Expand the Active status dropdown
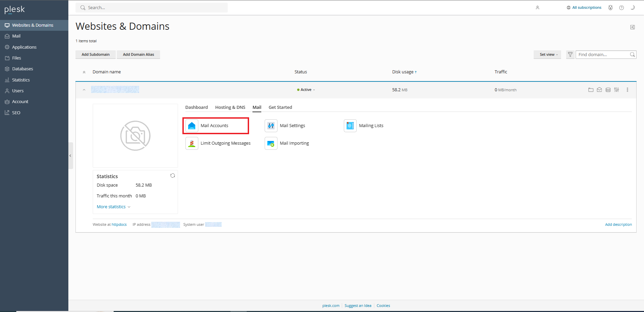 point(306,90)
